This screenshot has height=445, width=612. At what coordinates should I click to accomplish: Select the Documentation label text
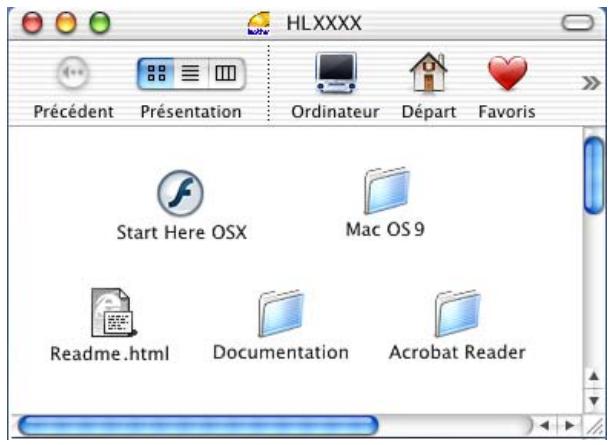pyautogui.click(x=281, y=352)
